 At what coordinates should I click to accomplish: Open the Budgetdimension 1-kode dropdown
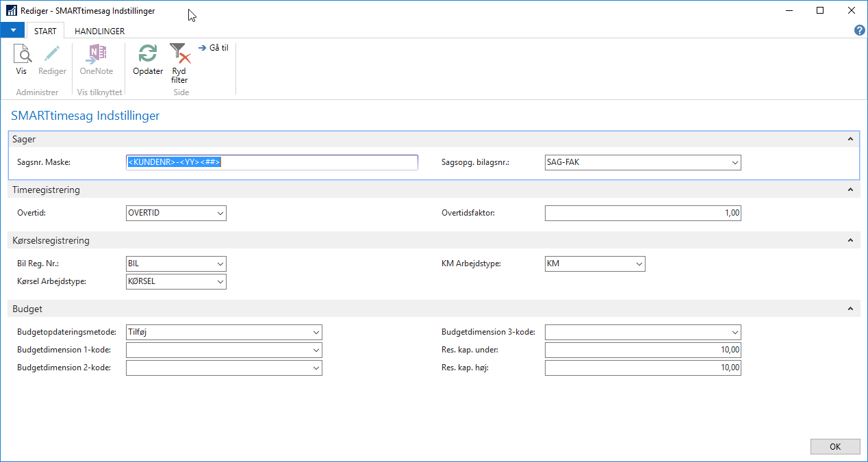316,350
